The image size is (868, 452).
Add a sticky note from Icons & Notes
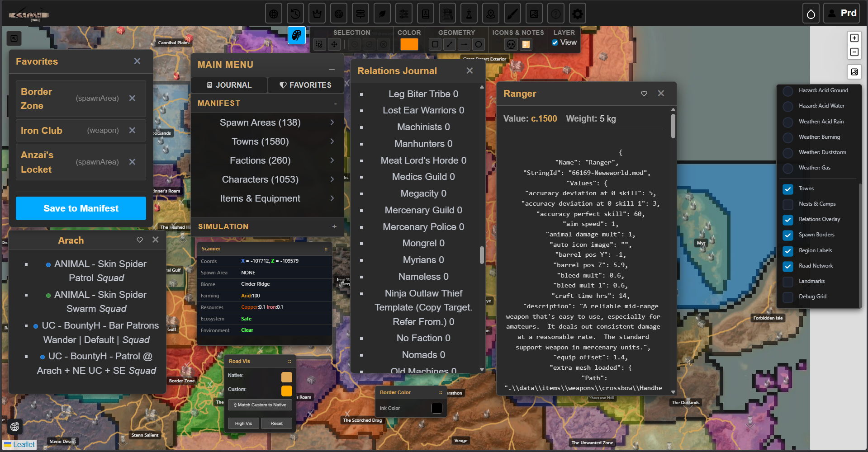pos(526,44)
